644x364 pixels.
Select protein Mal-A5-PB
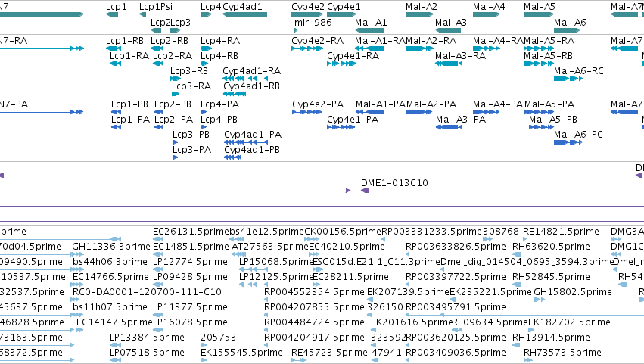[541, 127]
